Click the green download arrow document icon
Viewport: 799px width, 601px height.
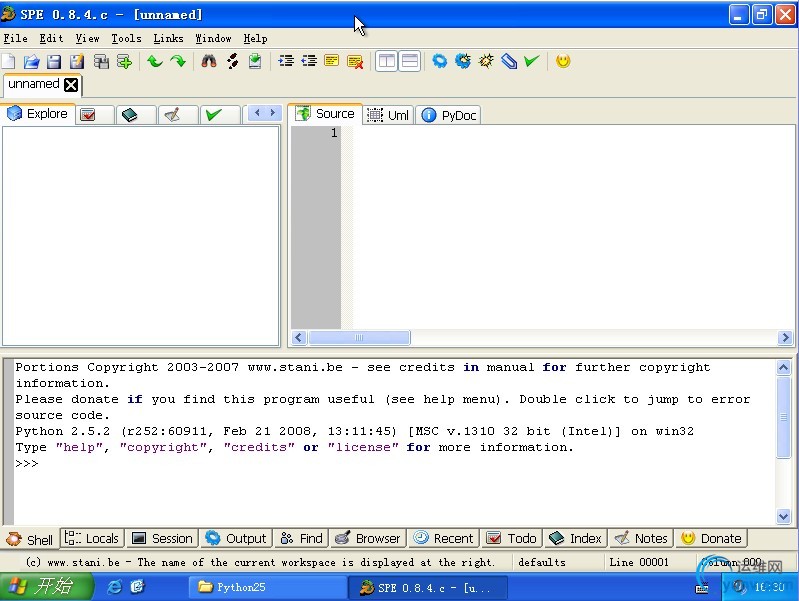coord(255,62)
